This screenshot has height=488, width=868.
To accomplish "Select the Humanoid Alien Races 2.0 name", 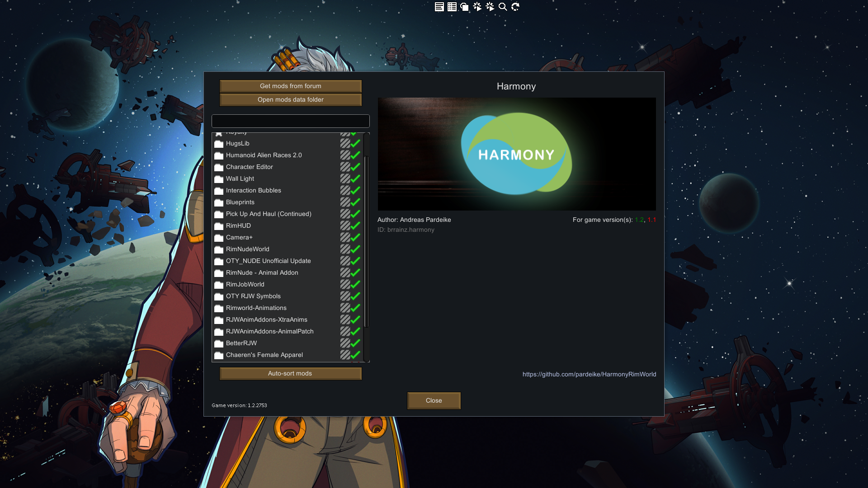I will pos(264,155).
